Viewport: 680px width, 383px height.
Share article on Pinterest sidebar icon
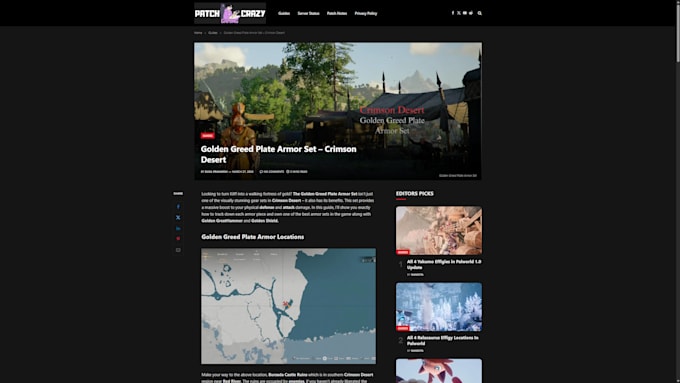(x=178, y=239)
